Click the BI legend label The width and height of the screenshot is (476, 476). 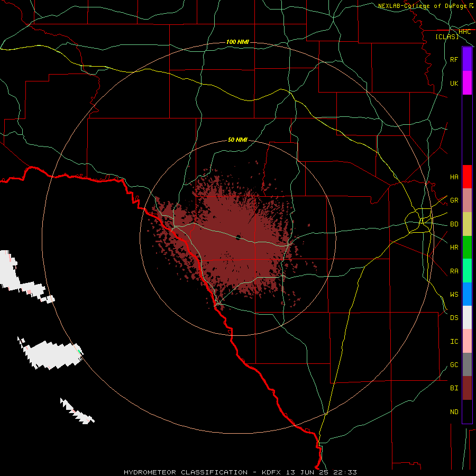454,388
